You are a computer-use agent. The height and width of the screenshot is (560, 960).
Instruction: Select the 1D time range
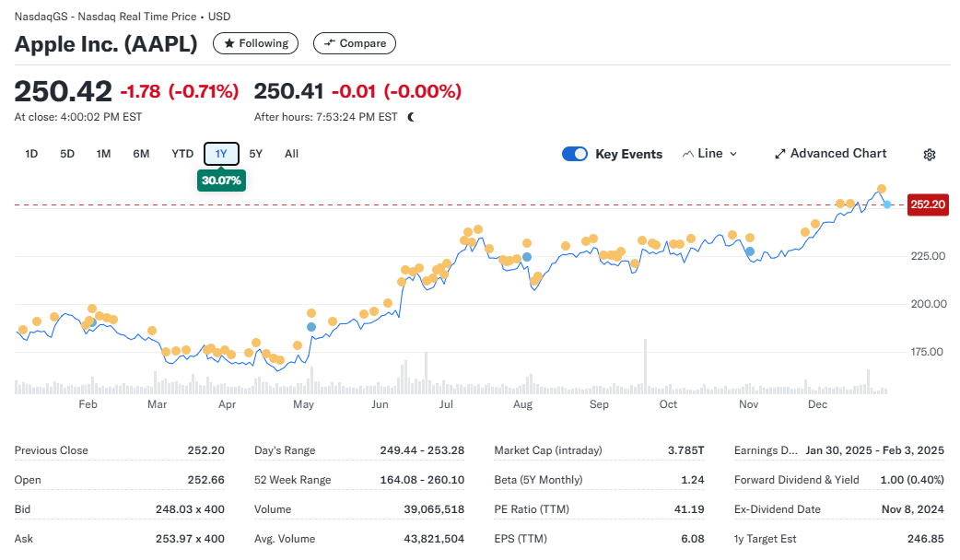(31, 154)
